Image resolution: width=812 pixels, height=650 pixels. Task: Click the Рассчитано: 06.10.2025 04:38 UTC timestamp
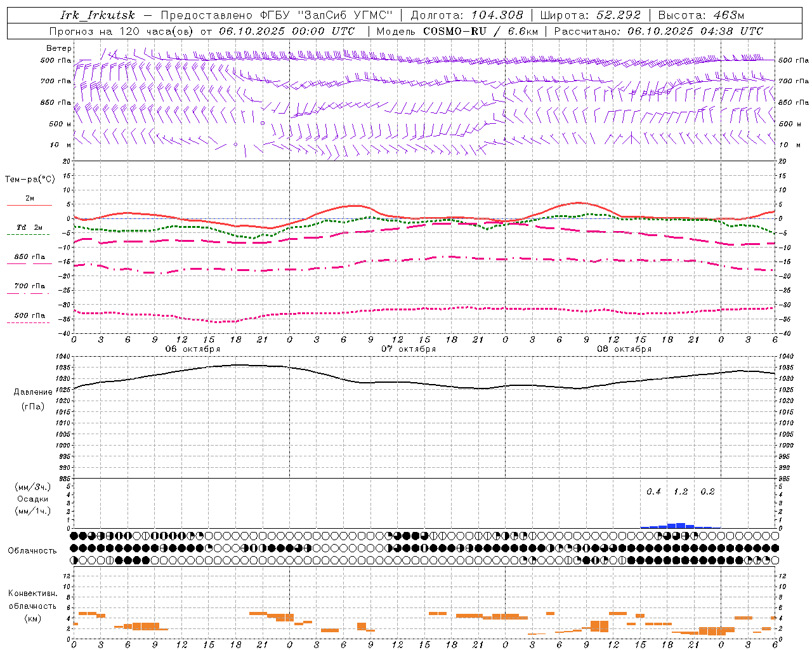(x=658, y=31)
